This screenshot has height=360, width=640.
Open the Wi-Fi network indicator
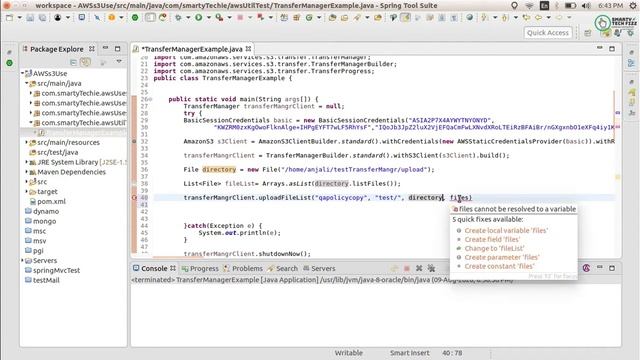(529, 5)
